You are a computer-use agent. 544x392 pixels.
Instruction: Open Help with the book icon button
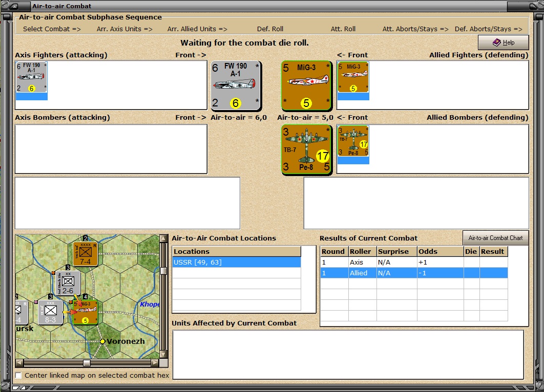pos(504,42)
